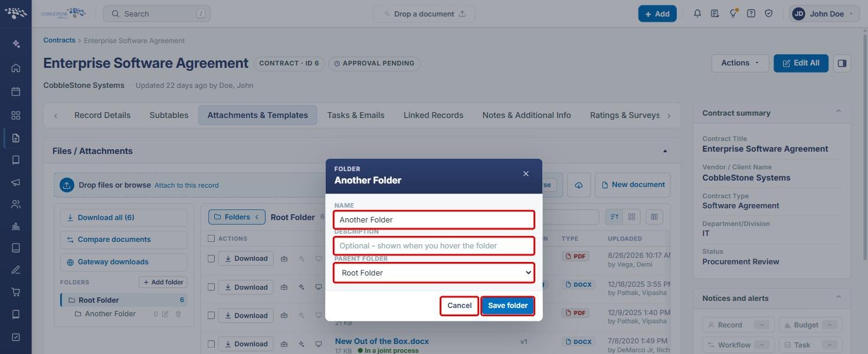Open the pen signature icon in sidebar
868x354 pixels.
coord(16,270)
